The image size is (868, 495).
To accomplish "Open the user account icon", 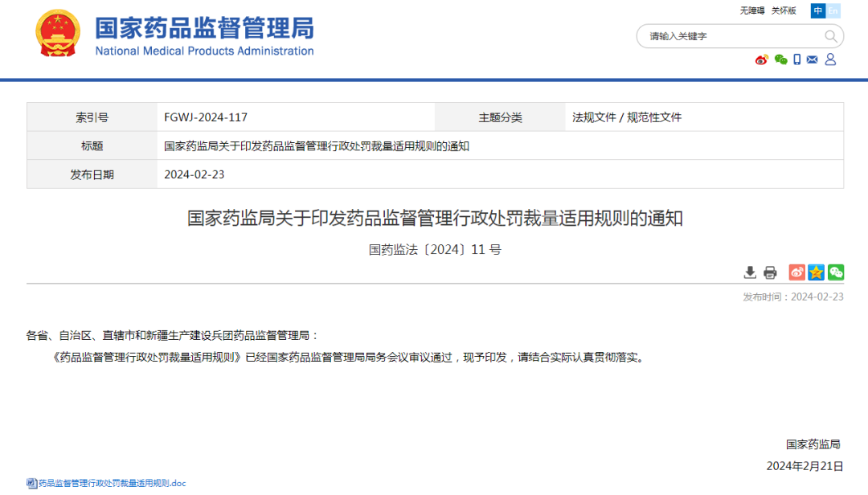I will 830,59.
